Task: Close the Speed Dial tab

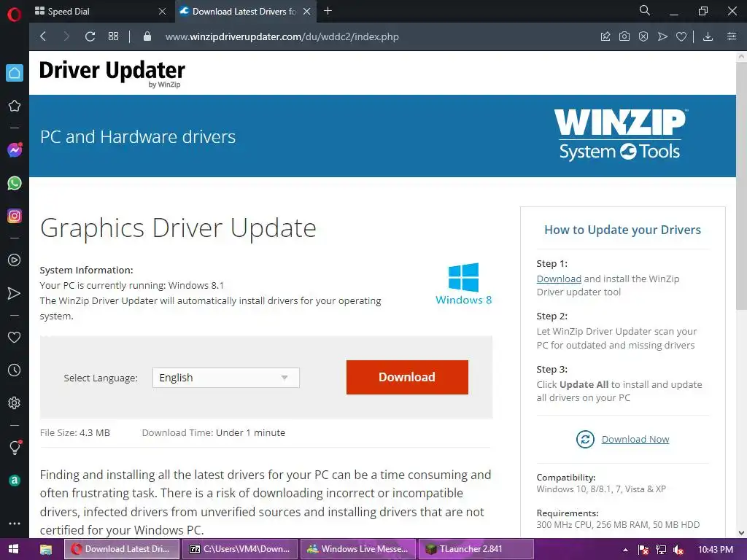Action: pyautogui.click(x=162, y=12)
